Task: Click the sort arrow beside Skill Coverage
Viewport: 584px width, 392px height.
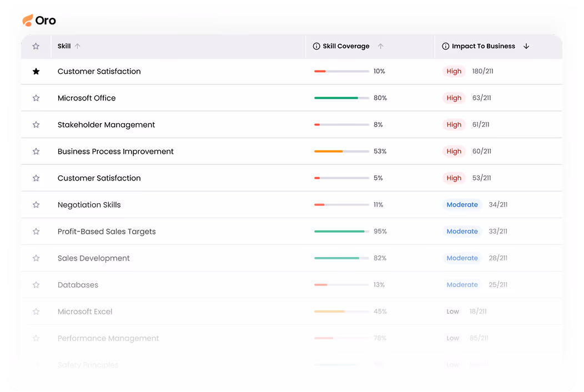Action: [381, 46]
